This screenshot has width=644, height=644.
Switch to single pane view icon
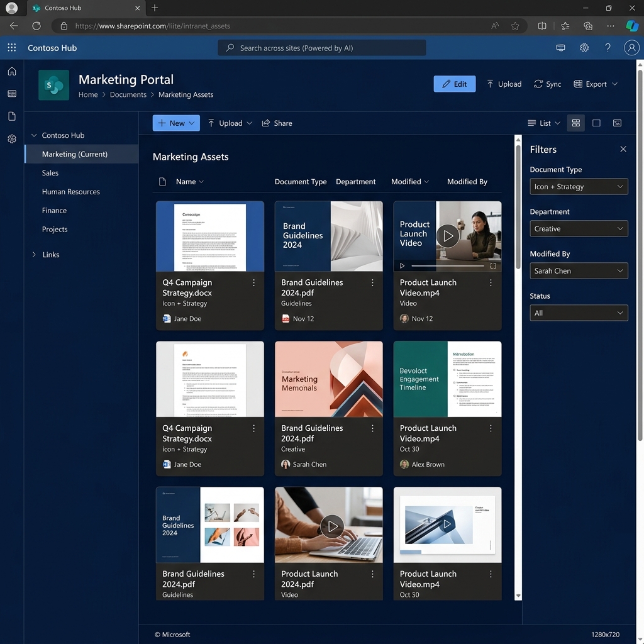pyautogui.click(x=596, y=123)
